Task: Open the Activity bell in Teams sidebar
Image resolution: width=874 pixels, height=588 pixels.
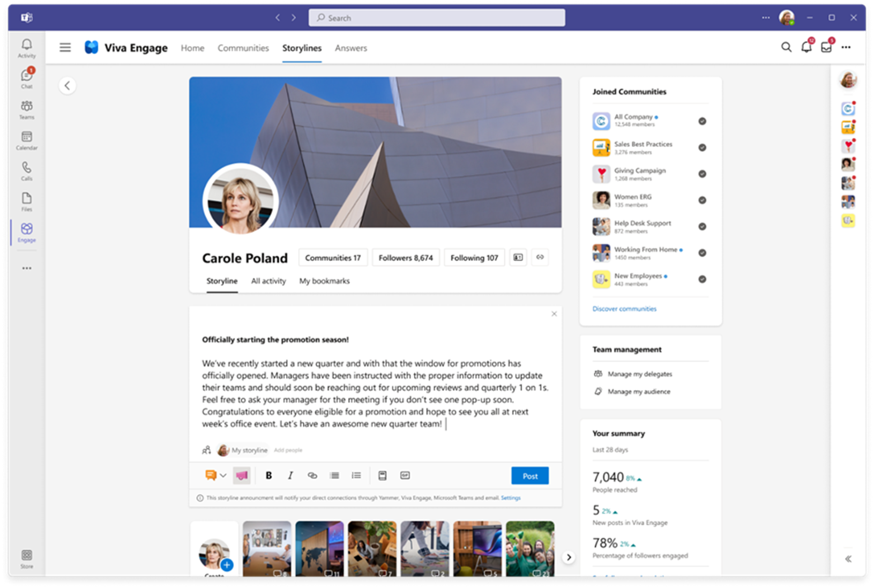Action: 26,48
